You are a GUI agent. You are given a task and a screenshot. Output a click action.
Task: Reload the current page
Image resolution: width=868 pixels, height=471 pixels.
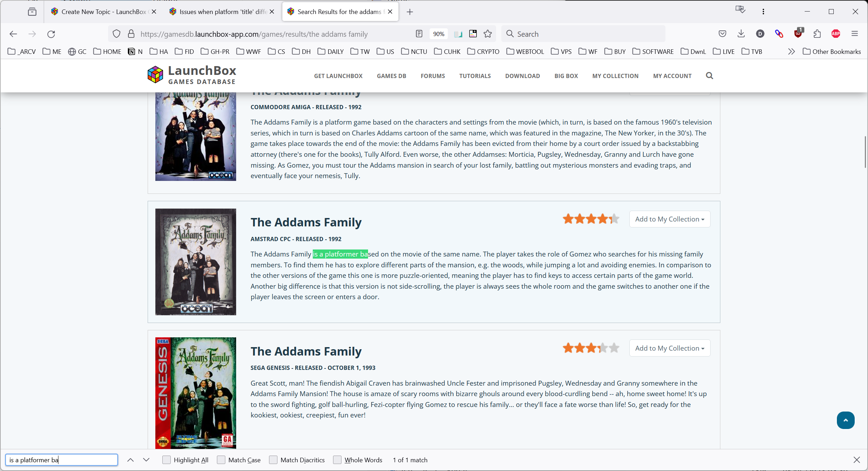point(51,34)
